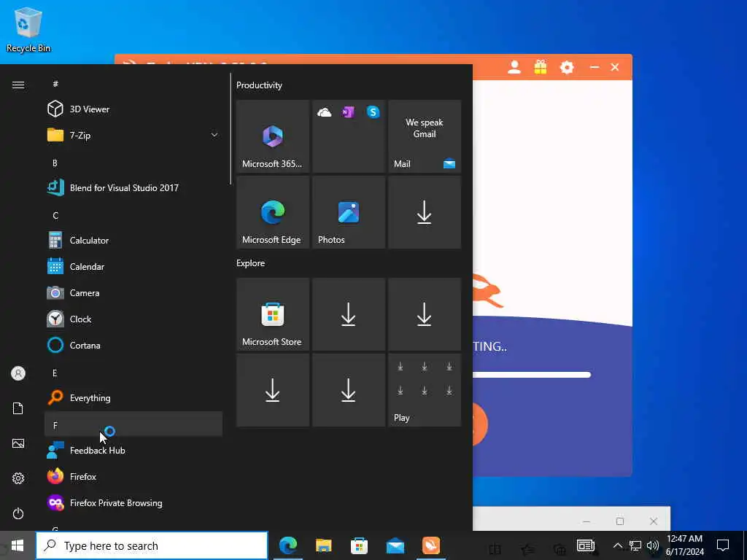Open Documents from Start sidebar
Image resolution: width=747 pixels, height=560 pixels.
point(18,408)
